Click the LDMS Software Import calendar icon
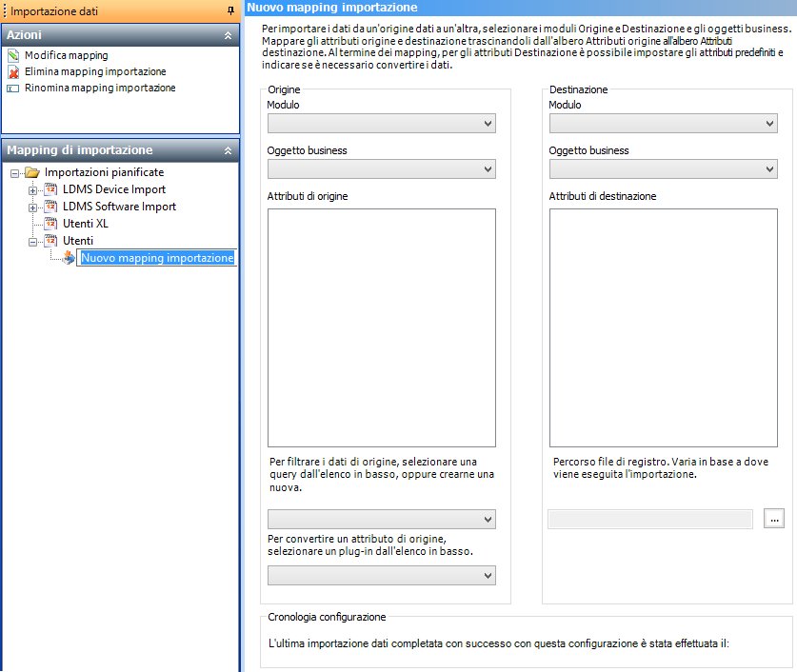The height and width of the screenshot is (672, 797). pos(50,207)
